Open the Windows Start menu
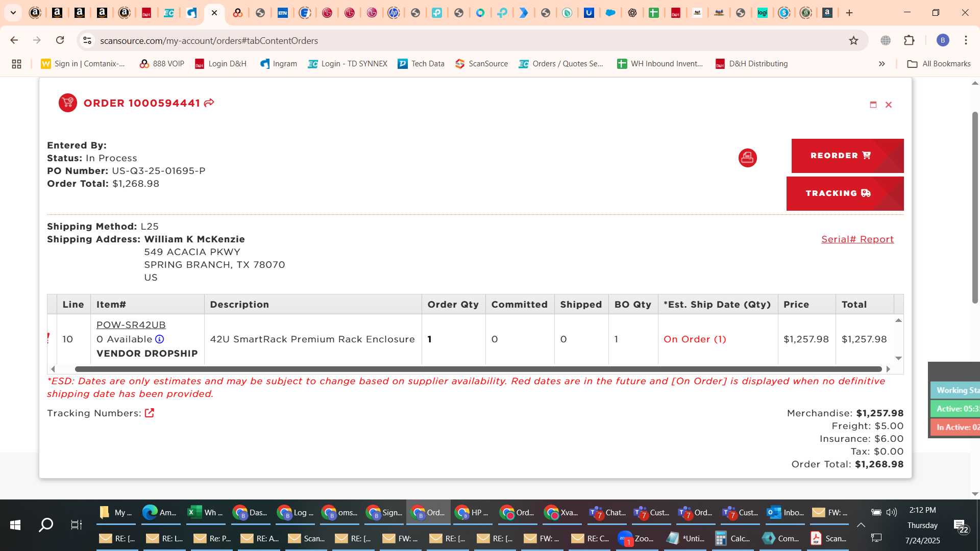The height and width of the screenshot is (551, 980). (15, 525)
